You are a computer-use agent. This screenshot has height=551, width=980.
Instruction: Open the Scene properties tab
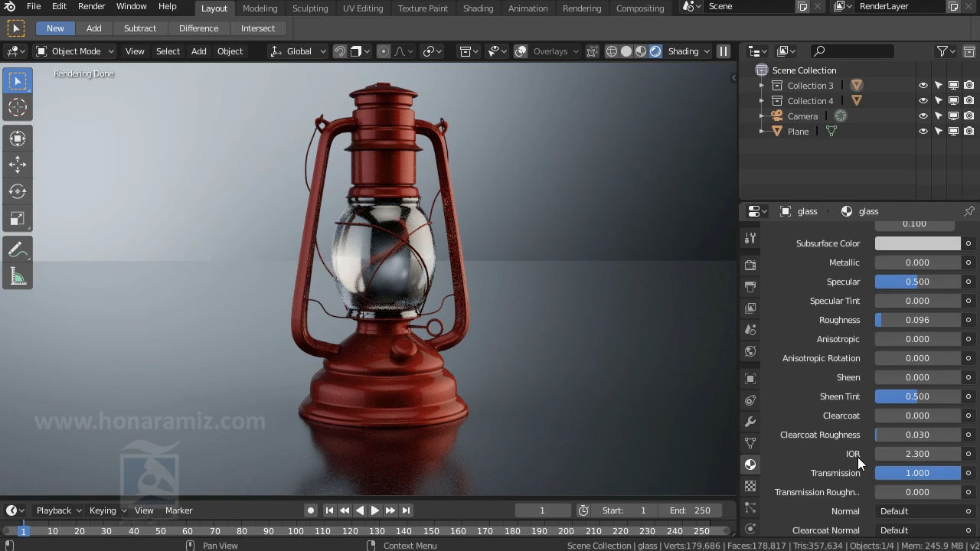click(x=750, y=330)
